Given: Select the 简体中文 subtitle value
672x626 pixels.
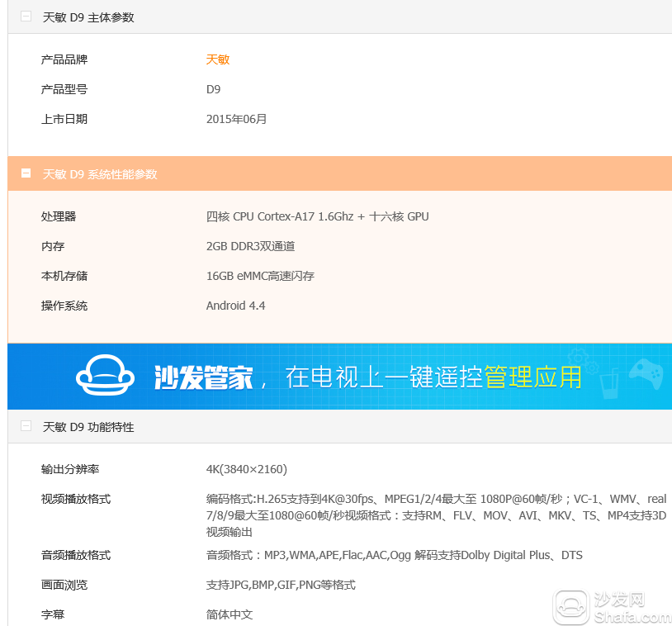Looking at the screenshot, I should click(x=230, y=614).
